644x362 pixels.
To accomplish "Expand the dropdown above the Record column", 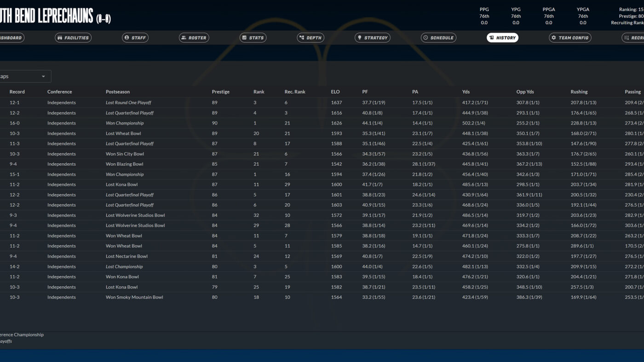I will point(25,76).
